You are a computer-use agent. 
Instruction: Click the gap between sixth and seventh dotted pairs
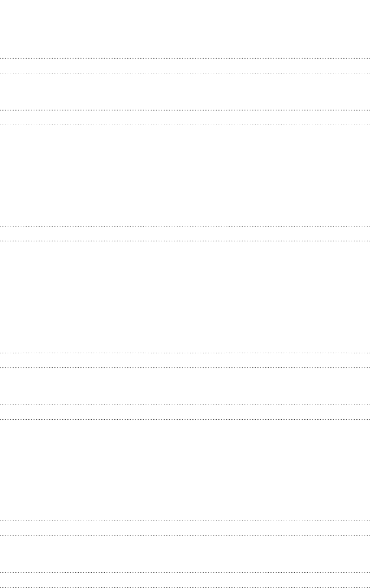[x=185, y=554]
